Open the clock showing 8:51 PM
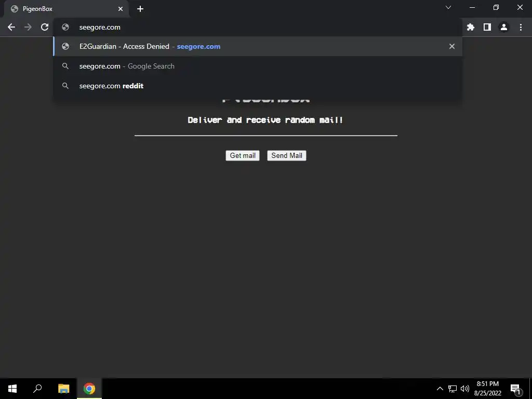The image size is (532, 399). pos(487,389)
